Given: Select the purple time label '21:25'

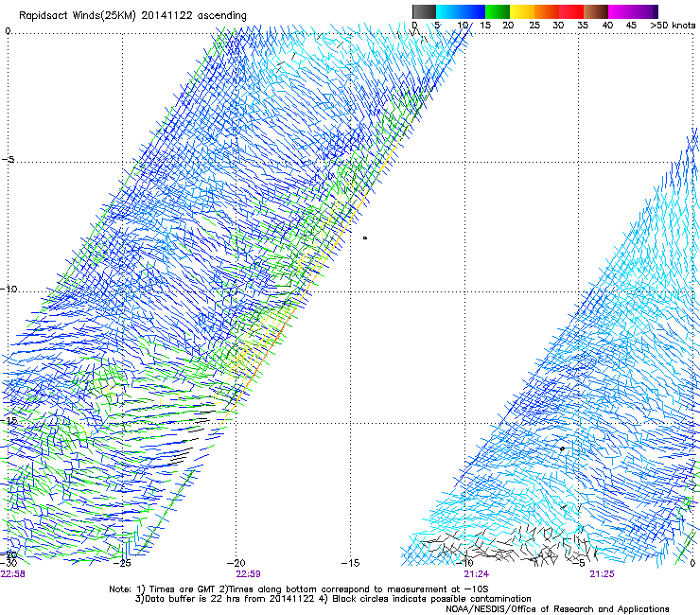Looking at the screenshot, I should coord(602,574).
